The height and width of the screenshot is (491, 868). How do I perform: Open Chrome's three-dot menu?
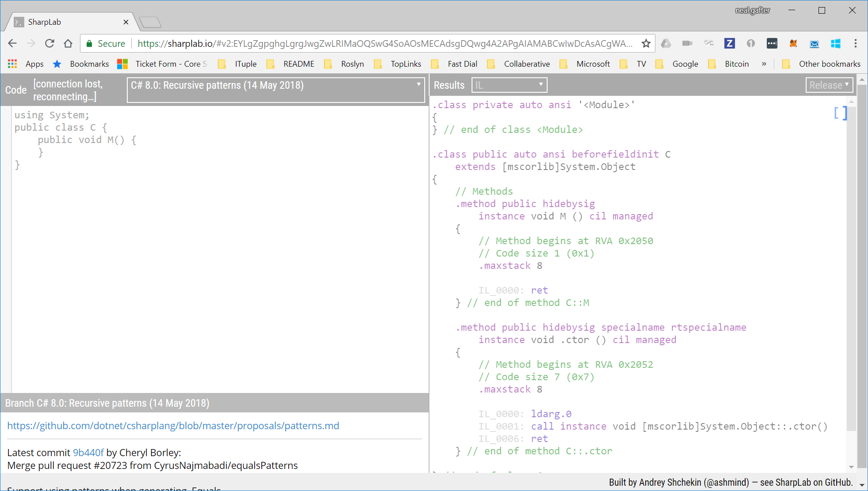point(856,43)
